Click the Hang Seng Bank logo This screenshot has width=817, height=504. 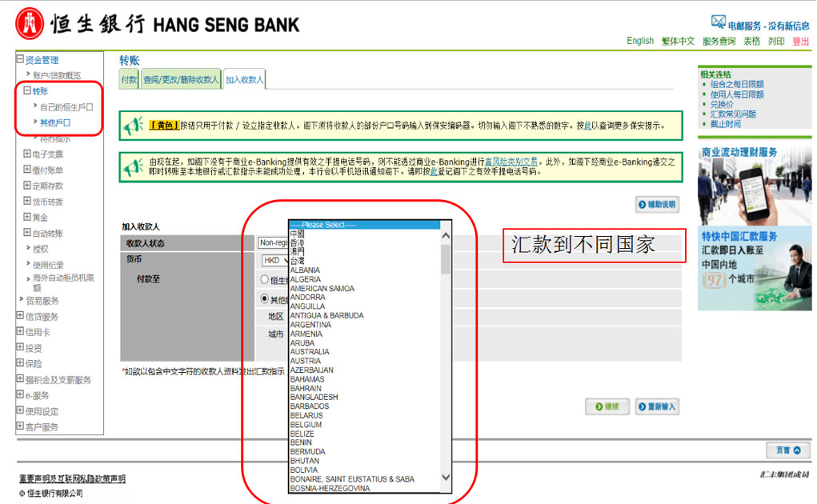[30, 24]
